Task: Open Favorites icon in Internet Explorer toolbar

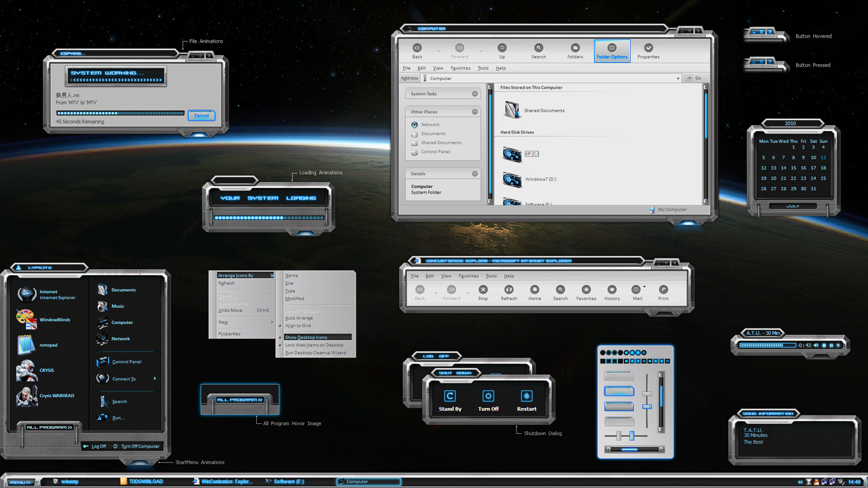Action: click(586, 290)
